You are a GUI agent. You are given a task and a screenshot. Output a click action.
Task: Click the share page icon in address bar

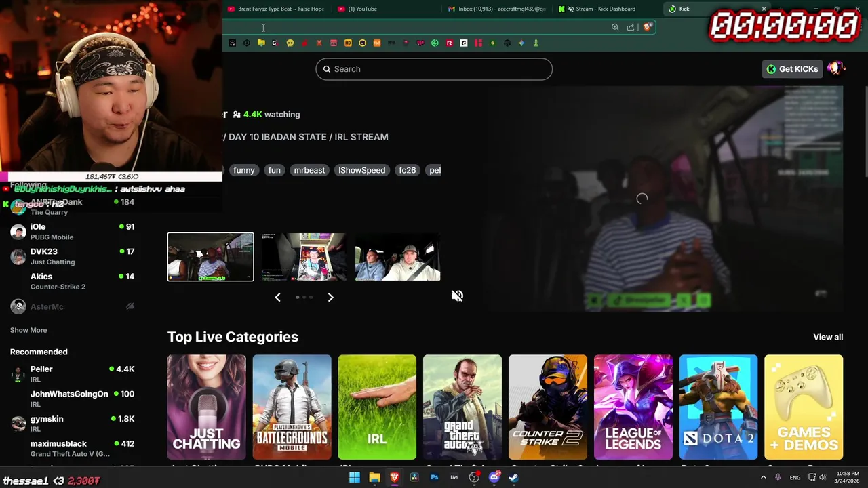point(631,27)
